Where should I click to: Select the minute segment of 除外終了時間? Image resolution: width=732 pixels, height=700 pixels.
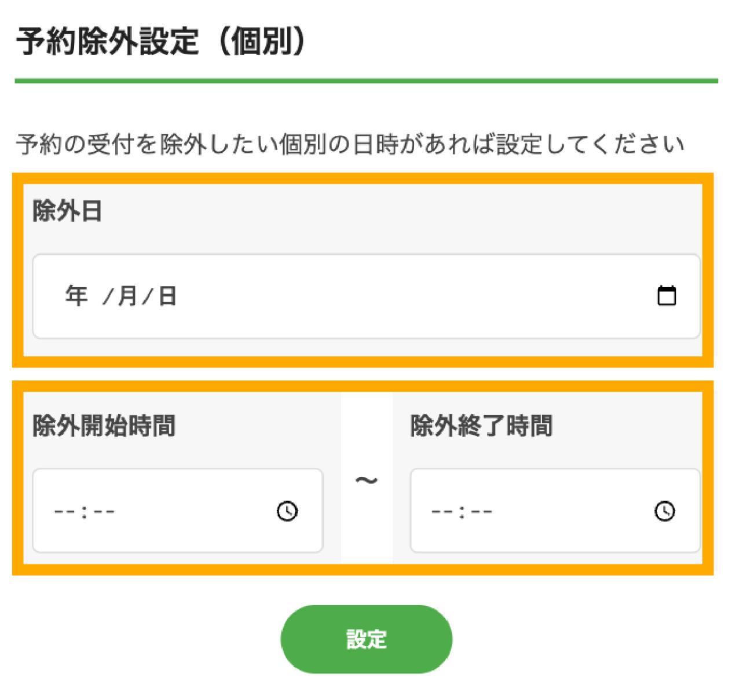click(482, 512)
